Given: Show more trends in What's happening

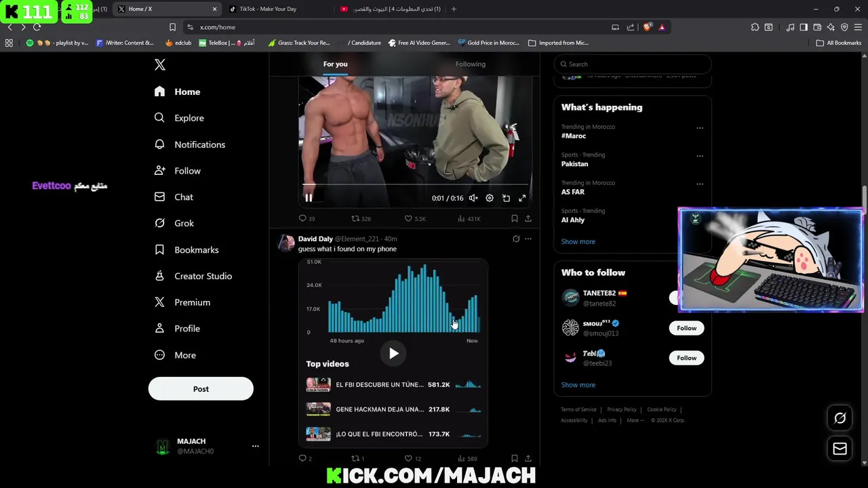Looking at the screenshot, I should pos(578,241).
